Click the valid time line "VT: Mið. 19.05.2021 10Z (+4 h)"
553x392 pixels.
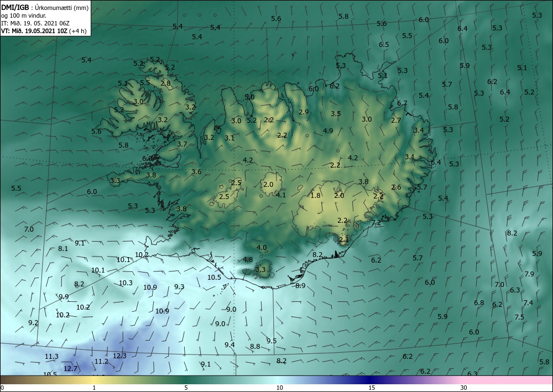click(44, 30)
